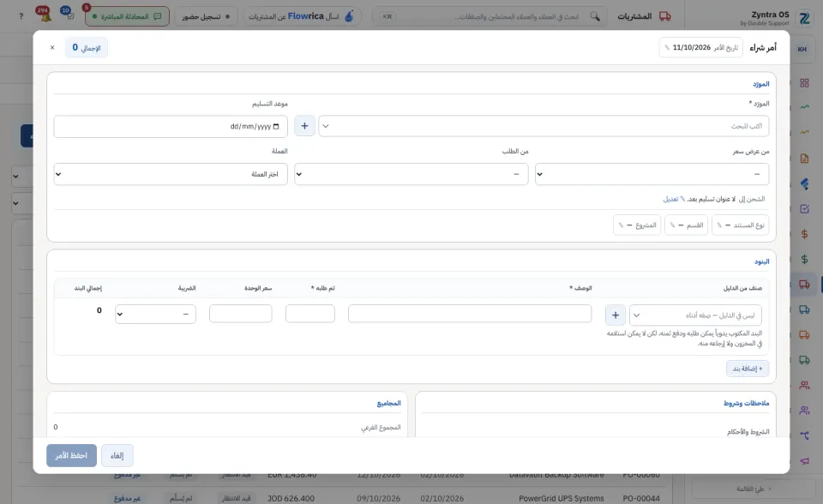Open the tax dropdown in item row
Screen dimensions: 823x504
pyautogui.click(x=155, y=314)
